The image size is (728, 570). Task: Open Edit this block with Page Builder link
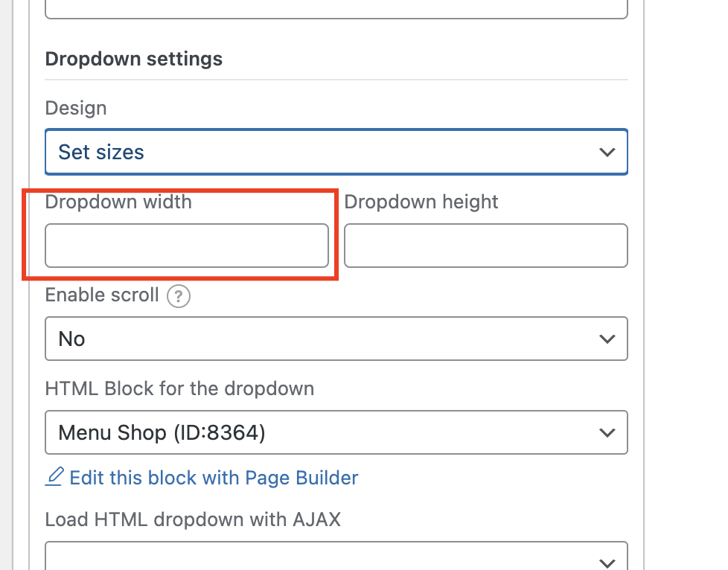[x=214, y=478]
